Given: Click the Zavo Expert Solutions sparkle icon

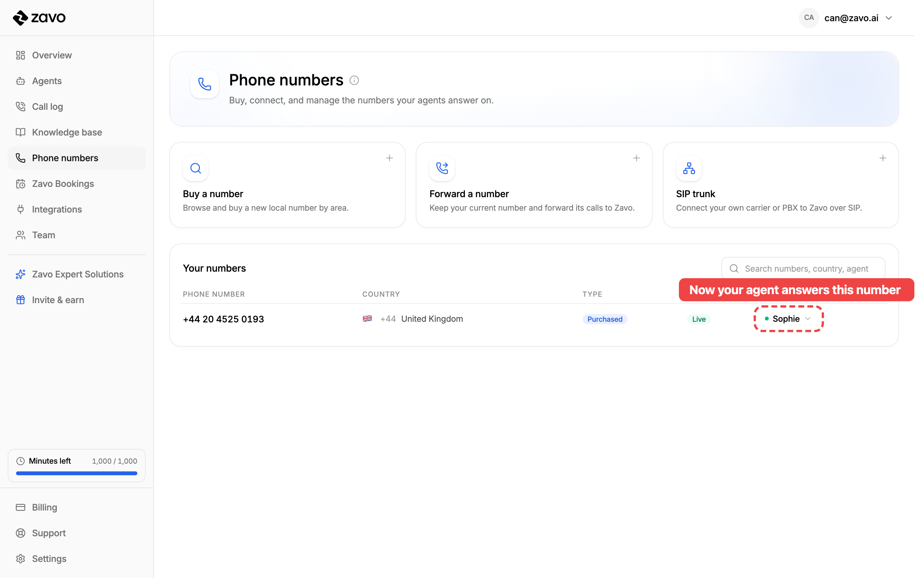Looking at the screenshot, I should point(21,274).
